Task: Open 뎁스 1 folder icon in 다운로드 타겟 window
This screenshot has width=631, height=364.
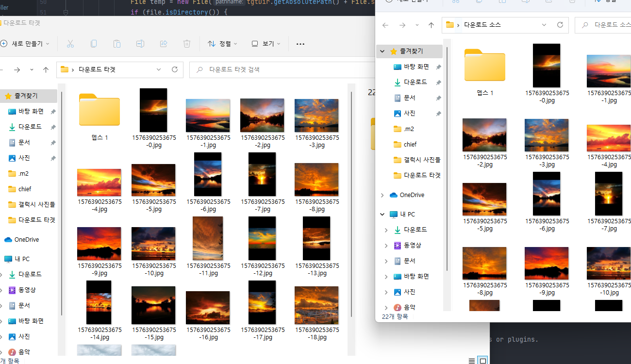Action: [x=100, y=110]
